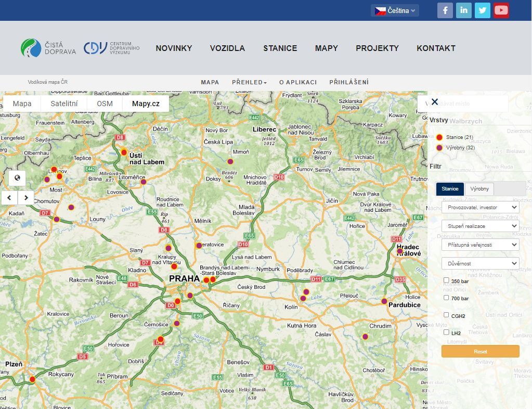Close the filter panel with X icon
This screenshot has height=409, width=532.
pos(435,102)
